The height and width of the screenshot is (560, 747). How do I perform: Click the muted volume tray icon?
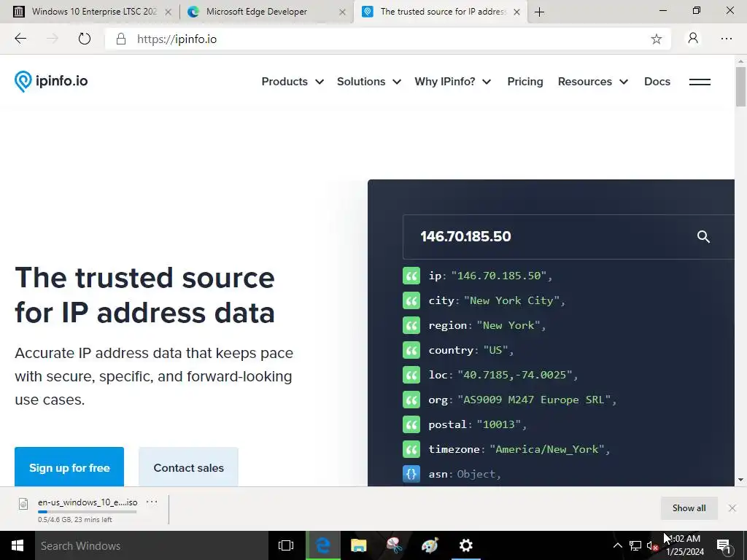pyautogui.click(x=652, y=545)
